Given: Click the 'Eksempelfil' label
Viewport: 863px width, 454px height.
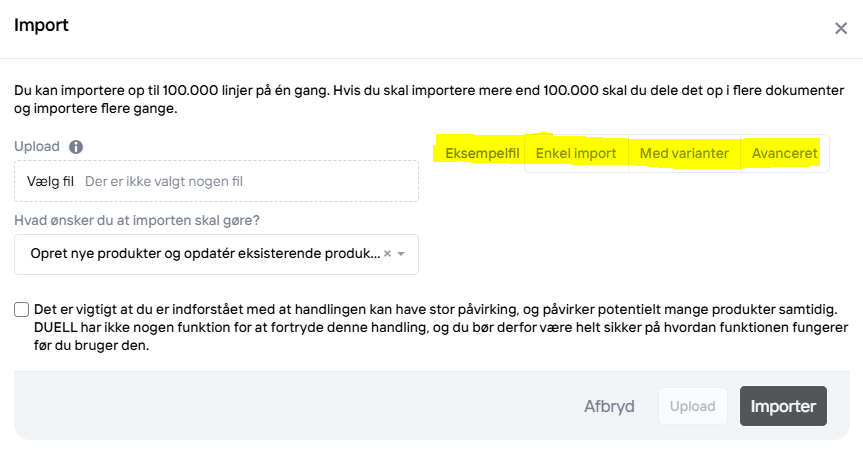Looking at the screenshot, I should (482, 154).
